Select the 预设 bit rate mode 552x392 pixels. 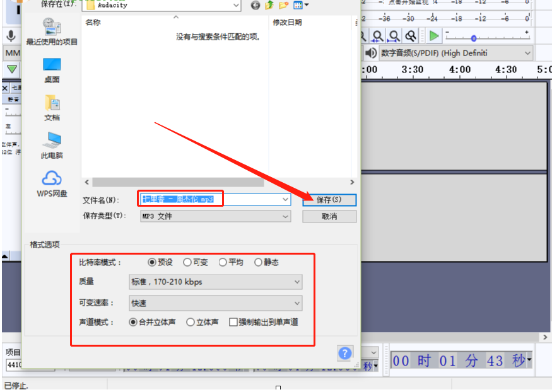pyautogui.click(x=160, y=262)
